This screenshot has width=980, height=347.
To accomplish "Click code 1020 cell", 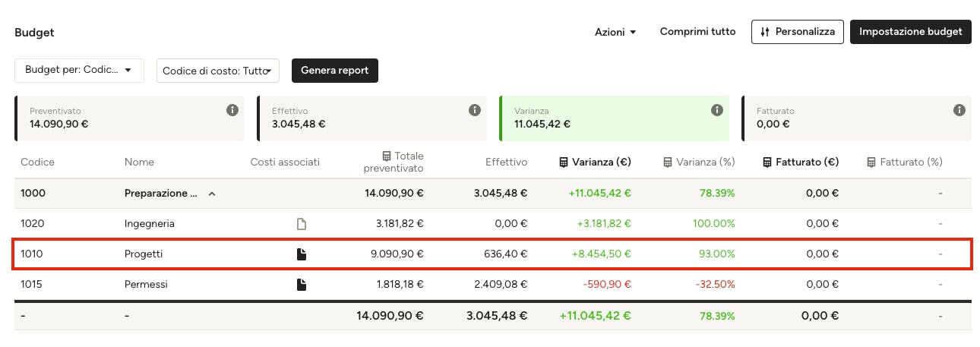I will pos(33,224).
